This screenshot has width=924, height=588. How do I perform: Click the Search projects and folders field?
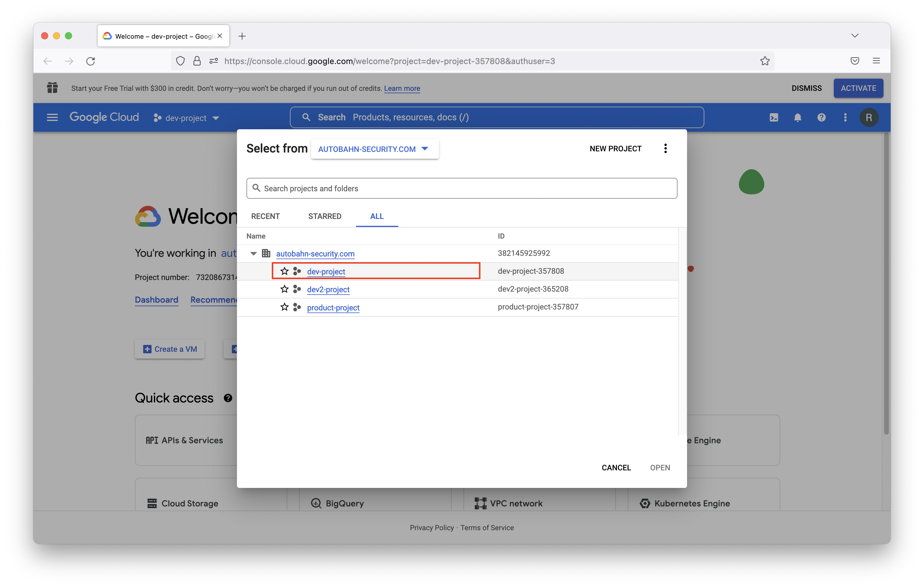tap(462, 188)
